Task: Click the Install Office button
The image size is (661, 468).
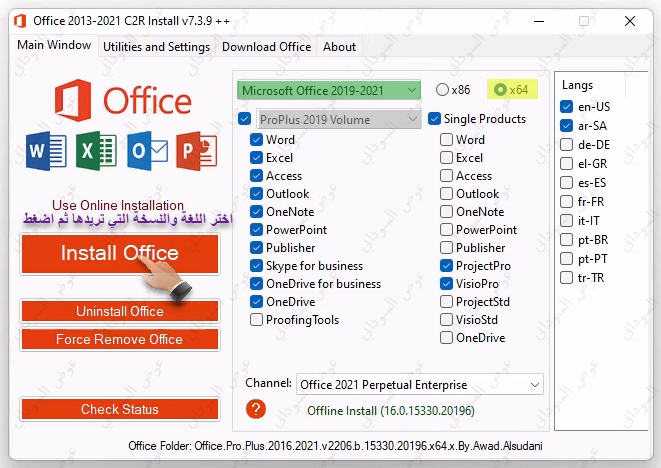Action: [120, 254]
